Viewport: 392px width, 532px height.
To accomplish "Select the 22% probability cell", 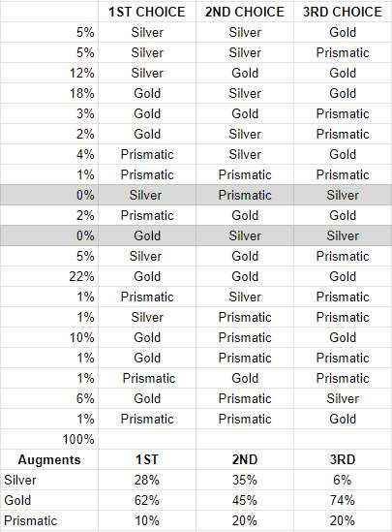I will [x=49, y=276].
